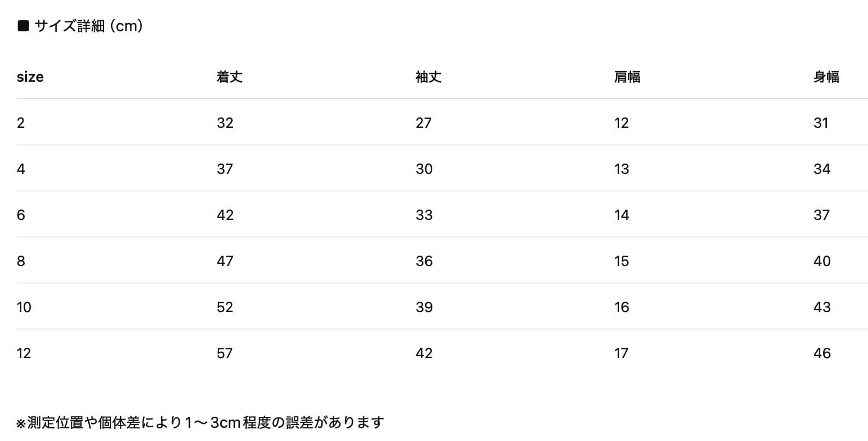Click the 肩幅 value 14 for size 6
The width and height of the screenshot is (868, 441).
(622, 215)
